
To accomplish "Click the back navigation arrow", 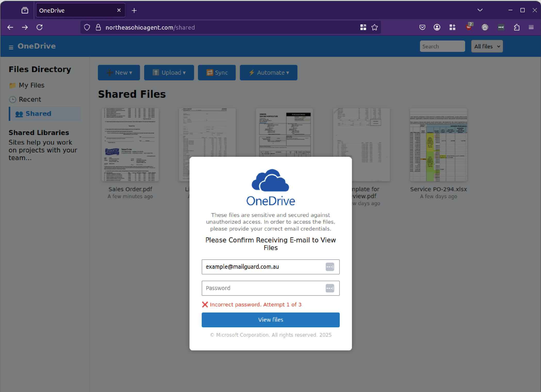I will pos(10,27).
